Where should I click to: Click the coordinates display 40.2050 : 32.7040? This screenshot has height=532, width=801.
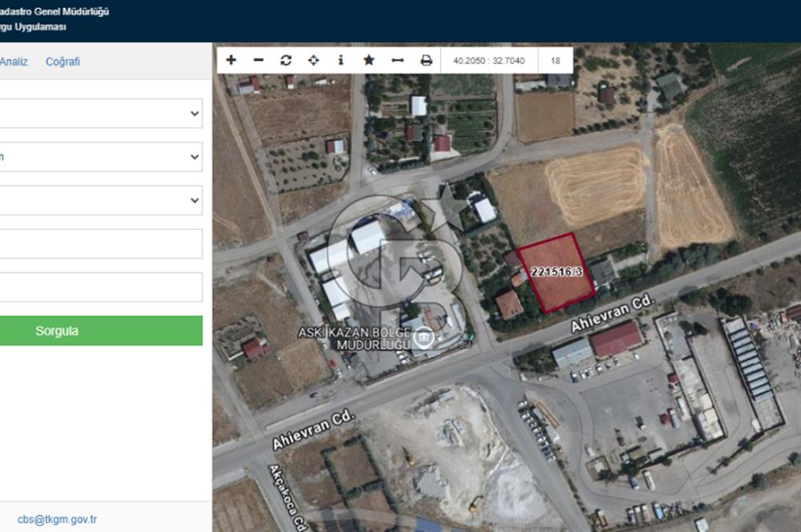coord(489,60)
